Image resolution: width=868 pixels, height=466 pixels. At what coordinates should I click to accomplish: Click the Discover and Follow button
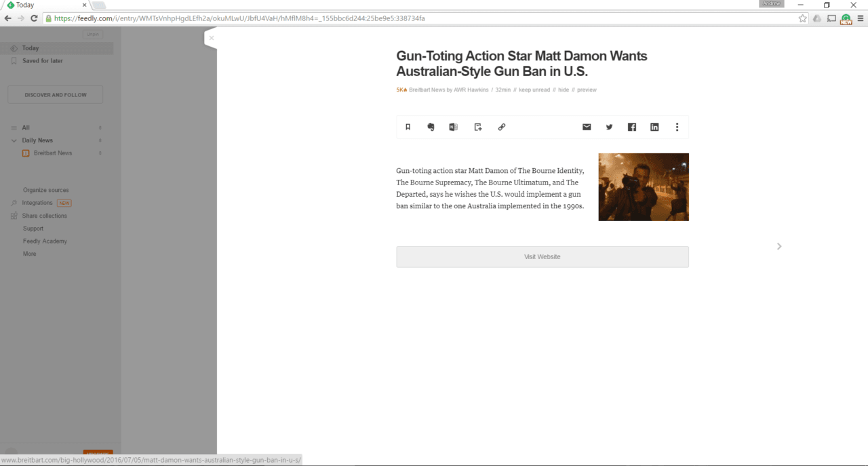56,95
